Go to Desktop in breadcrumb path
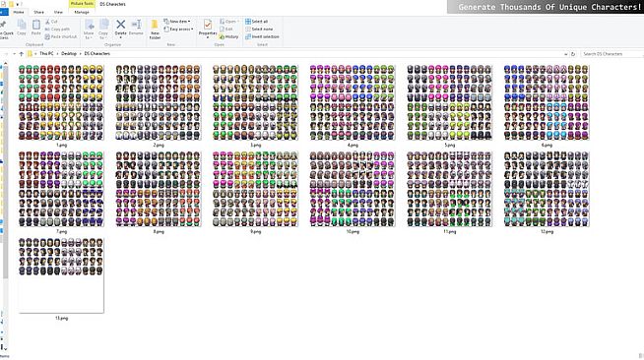Screen dimensions: 644x360 click(x=69, y=54)
